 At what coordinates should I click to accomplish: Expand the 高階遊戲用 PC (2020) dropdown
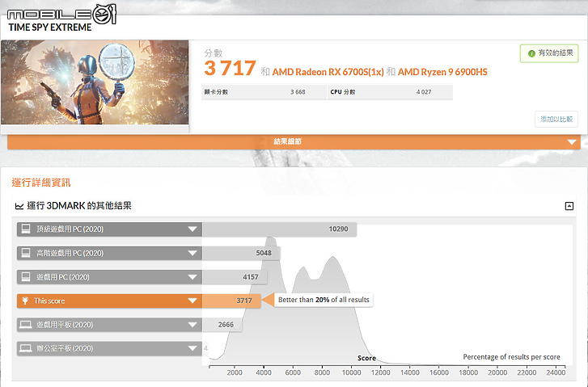pyautogui.click(x=192, y=253)
